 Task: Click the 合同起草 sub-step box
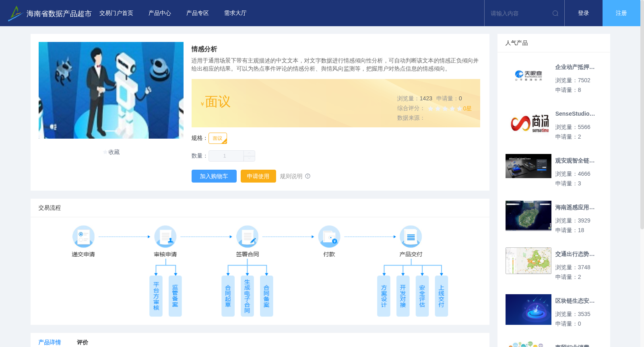(228, 296)
